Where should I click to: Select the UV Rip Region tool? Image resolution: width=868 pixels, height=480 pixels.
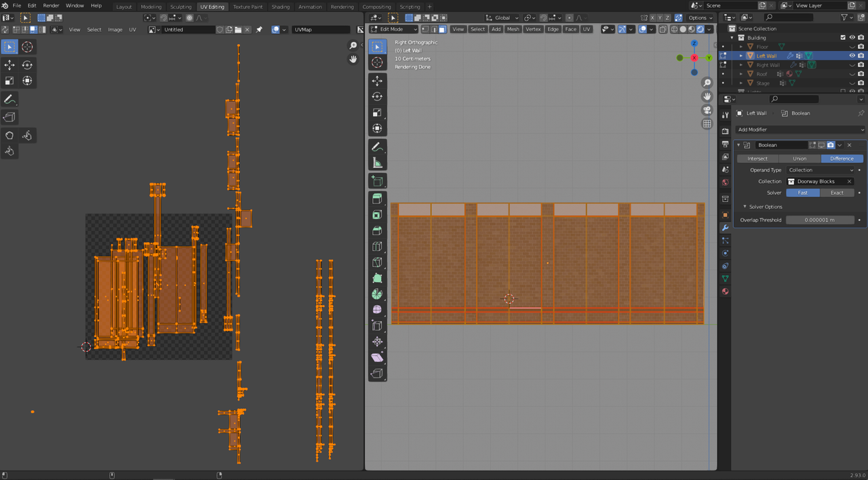9,117
